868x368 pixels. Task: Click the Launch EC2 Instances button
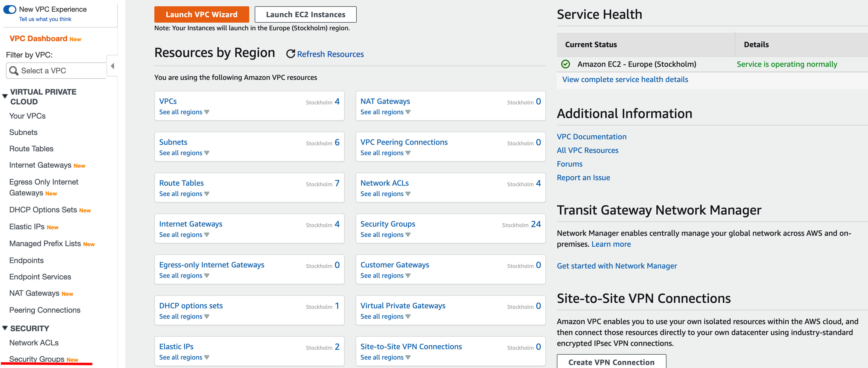tap(306, 14)
